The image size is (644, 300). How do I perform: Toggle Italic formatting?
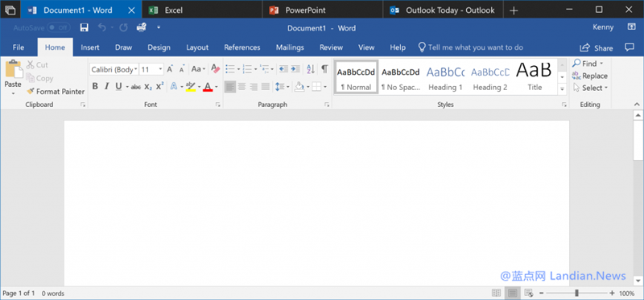click(106, 87)
